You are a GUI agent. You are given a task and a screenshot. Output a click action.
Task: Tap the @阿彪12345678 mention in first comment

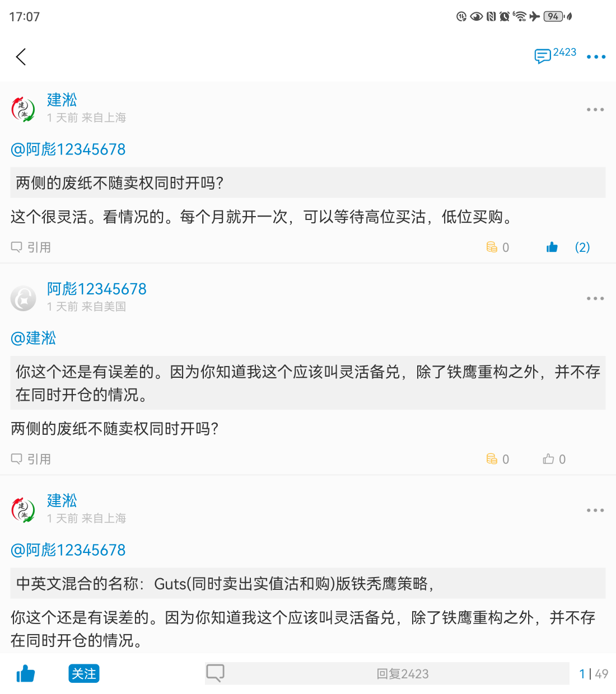68,149
